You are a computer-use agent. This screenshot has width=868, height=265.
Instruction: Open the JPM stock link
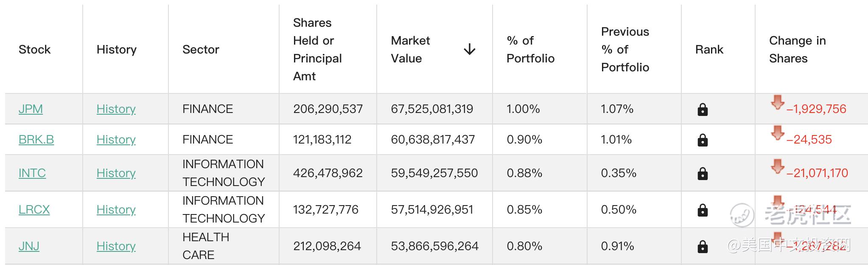(x=31, y=109)
